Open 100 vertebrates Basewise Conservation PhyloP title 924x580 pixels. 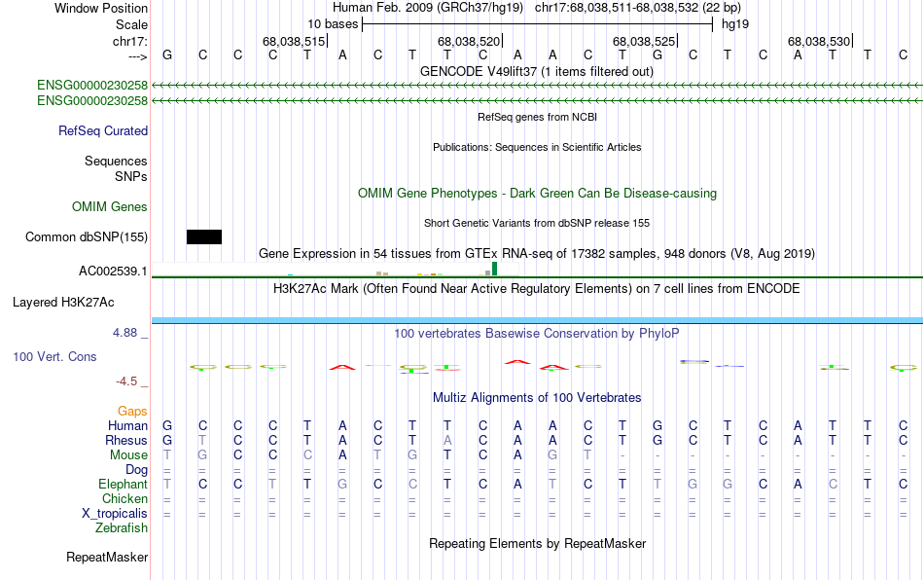537,333
